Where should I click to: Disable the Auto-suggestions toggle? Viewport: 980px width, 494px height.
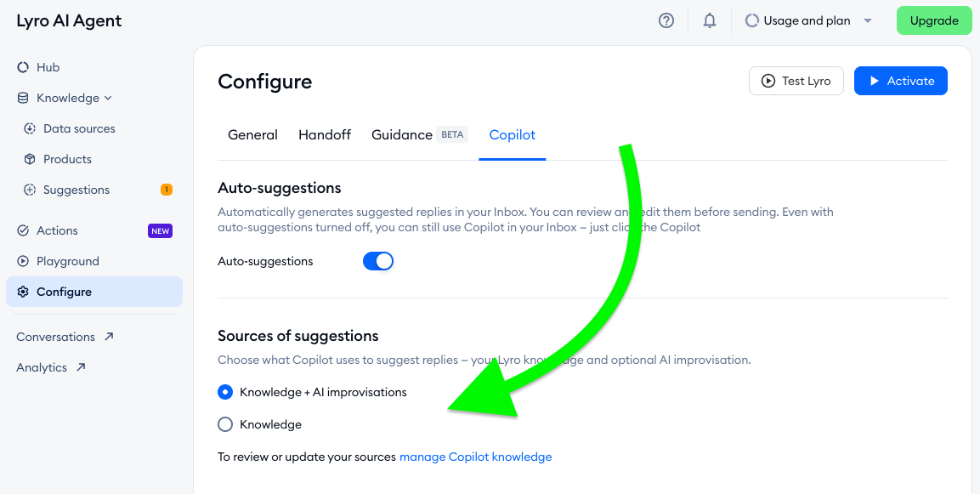point(378,261)
